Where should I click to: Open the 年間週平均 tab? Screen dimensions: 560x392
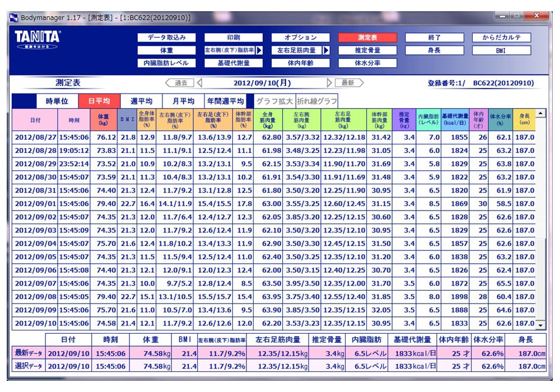[x=226, y=101]
